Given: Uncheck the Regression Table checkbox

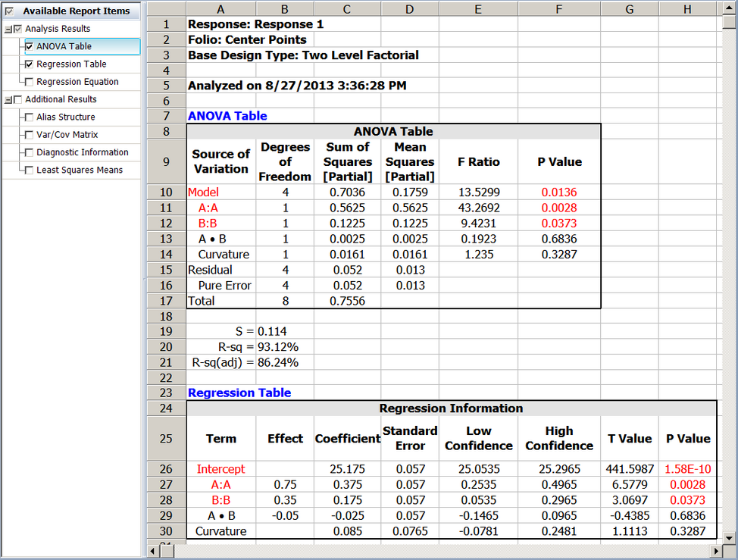Looking at the screenshot, I should (30, 64).
